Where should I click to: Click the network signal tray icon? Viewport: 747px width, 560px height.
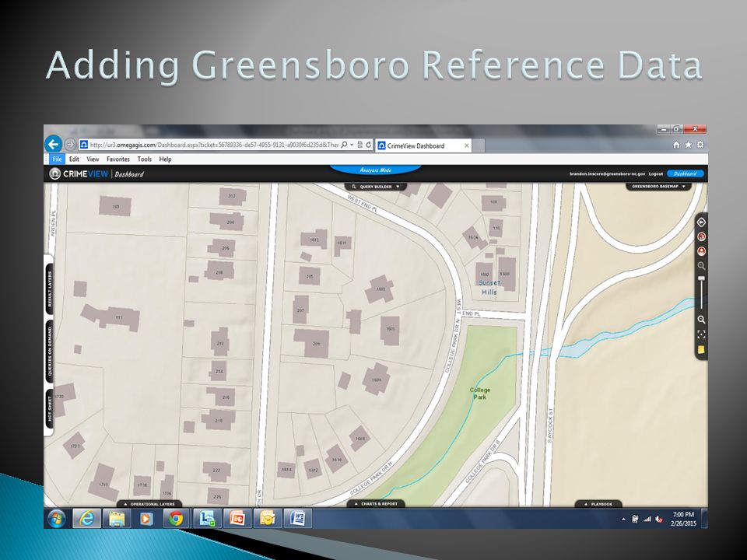coord(647,520)
